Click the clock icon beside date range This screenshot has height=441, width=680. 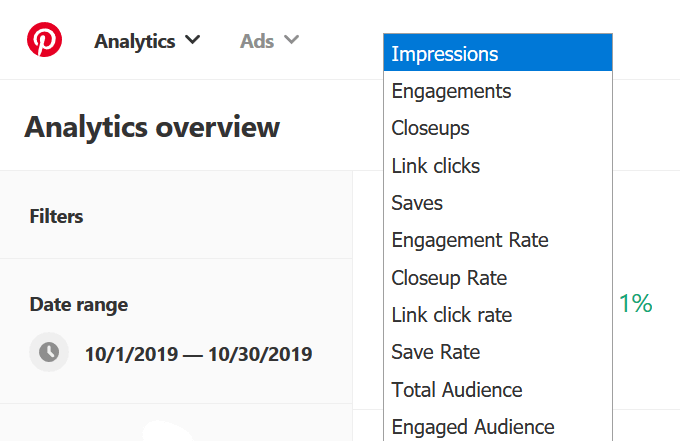[49, 352]
